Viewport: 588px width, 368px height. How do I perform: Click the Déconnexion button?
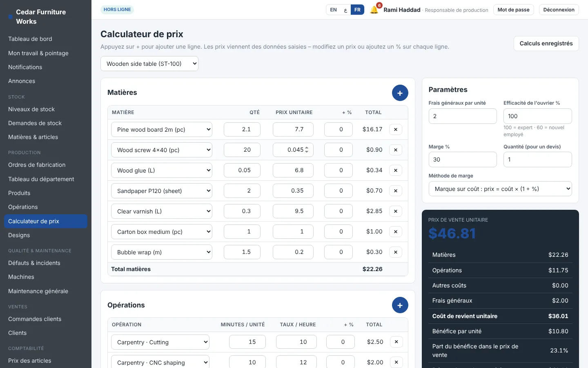(x=559, y=10)
